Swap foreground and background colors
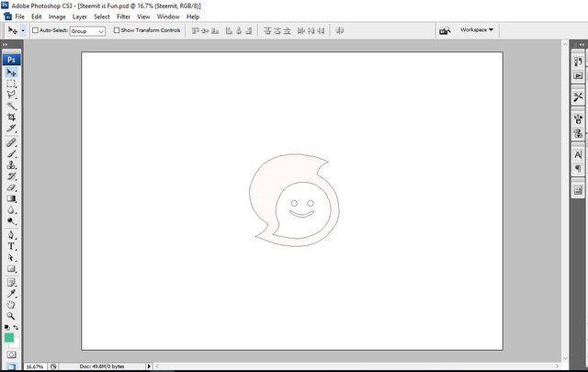The width and height of the screenshot is (588, 372). point(16,327)
